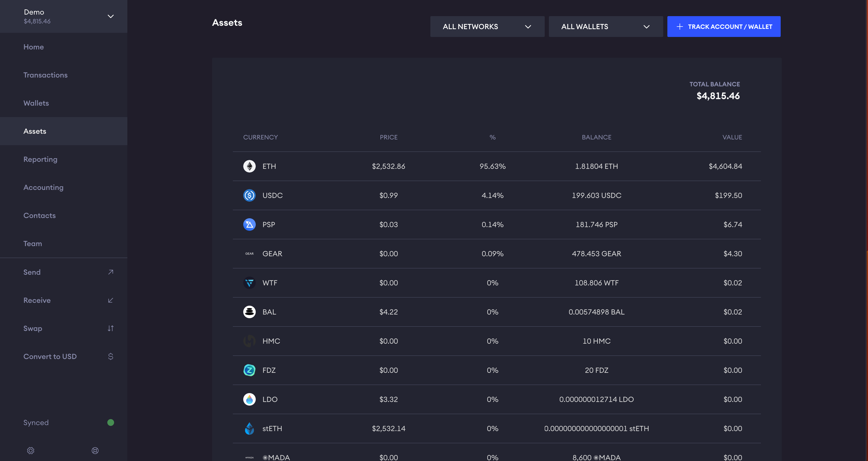Select the PSP asset row

(x=496, y=225)
